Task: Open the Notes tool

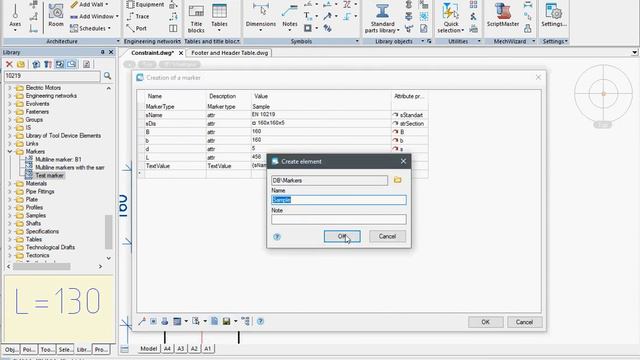Action: 290,17
